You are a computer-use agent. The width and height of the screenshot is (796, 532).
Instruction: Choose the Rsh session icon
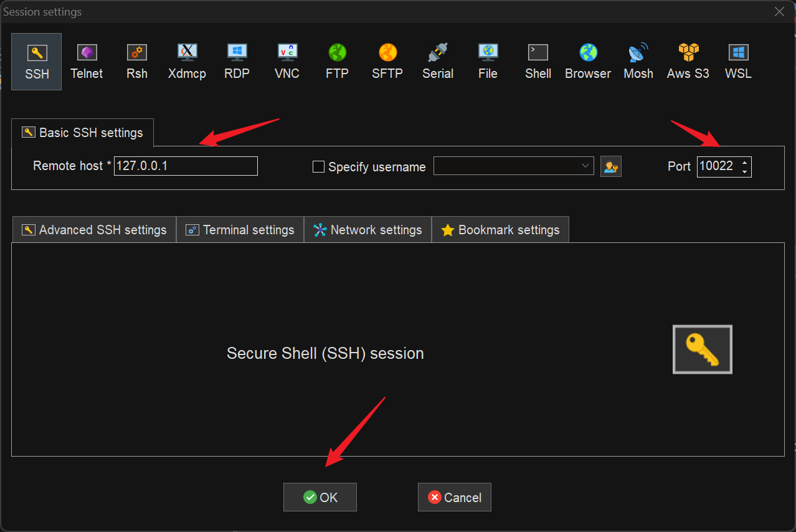[x=137, y=62]
